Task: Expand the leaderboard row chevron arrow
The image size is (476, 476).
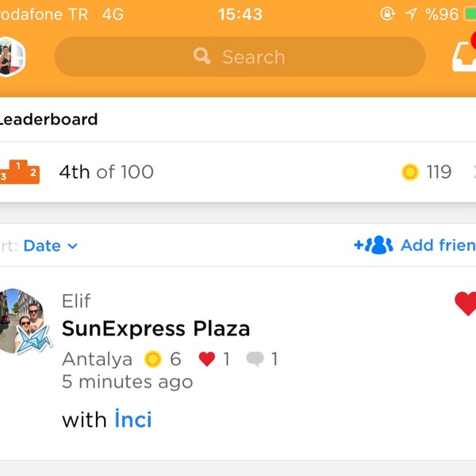Action: point(474,172)
